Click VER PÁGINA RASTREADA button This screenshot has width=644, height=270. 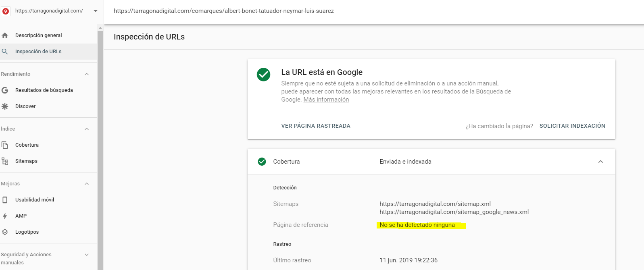tap(316, 126)
